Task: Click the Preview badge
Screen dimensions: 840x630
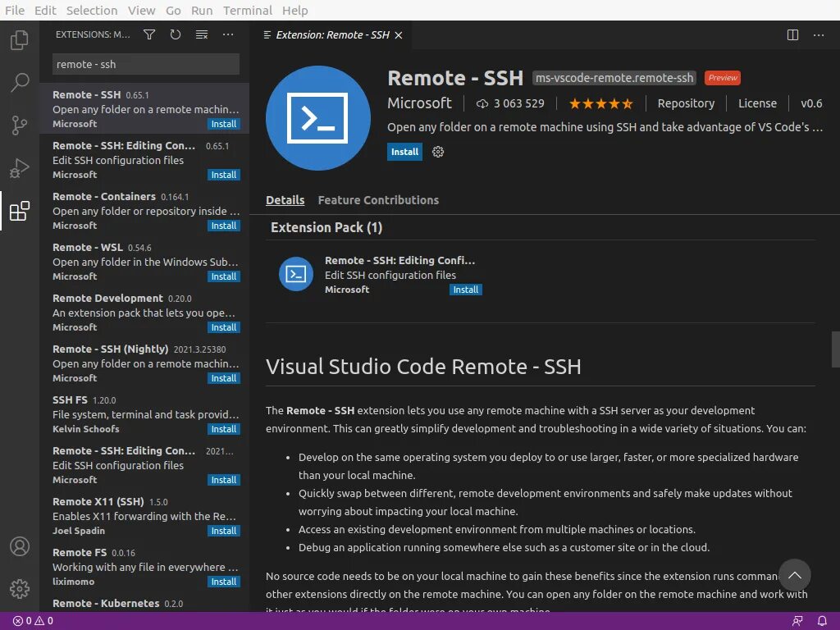Action: tap(722, 78)
